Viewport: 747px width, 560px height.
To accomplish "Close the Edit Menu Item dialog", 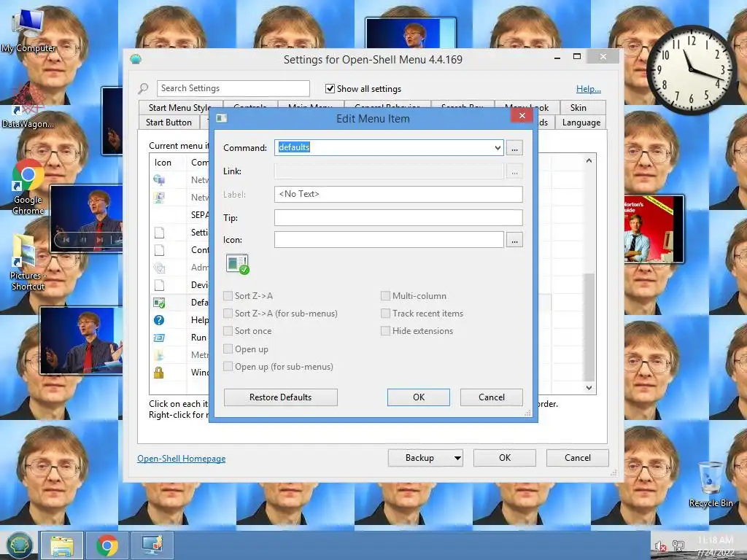I will tap(522, 115).
